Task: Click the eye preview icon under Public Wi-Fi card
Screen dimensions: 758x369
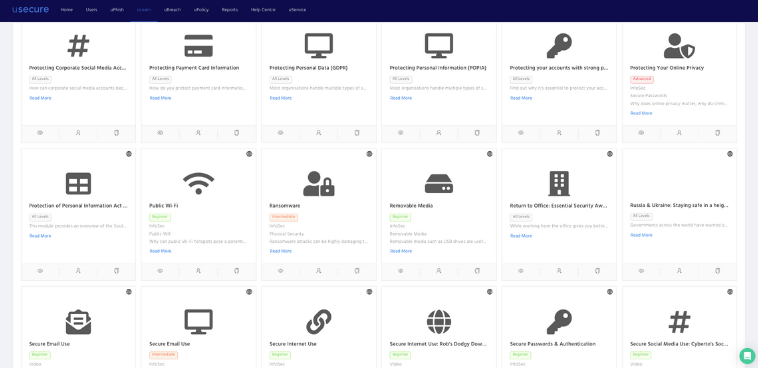Action: 160,271
